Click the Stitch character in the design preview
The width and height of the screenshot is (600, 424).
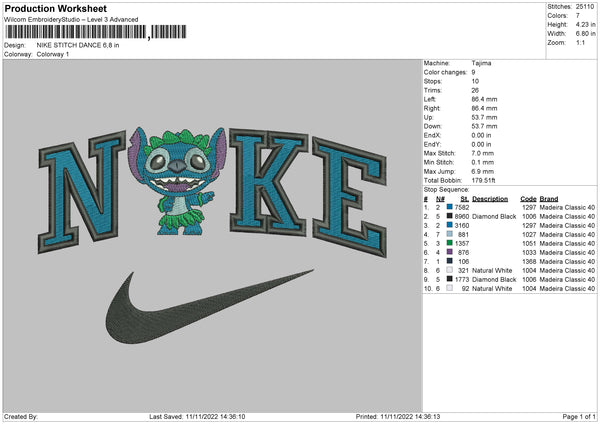(177, 181)
